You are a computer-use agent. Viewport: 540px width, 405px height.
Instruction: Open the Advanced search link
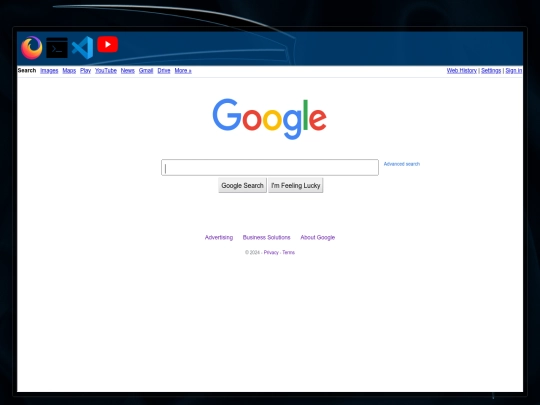pos(402,164)
